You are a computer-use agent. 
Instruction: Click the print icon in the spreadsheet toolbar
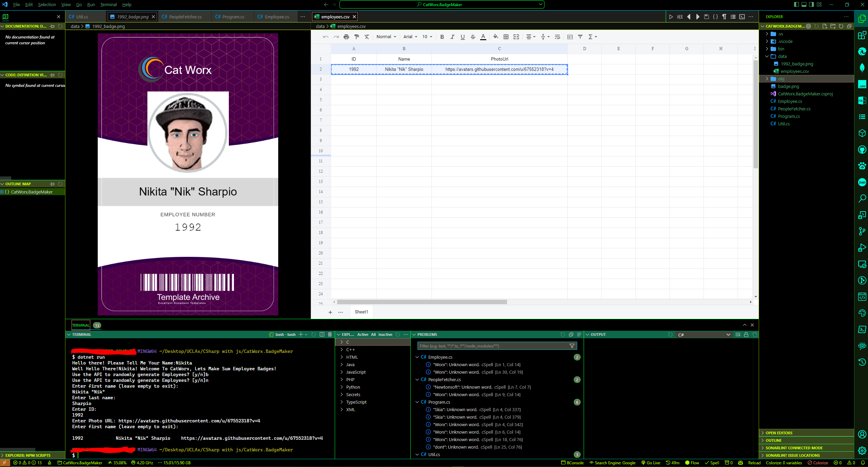346,37
